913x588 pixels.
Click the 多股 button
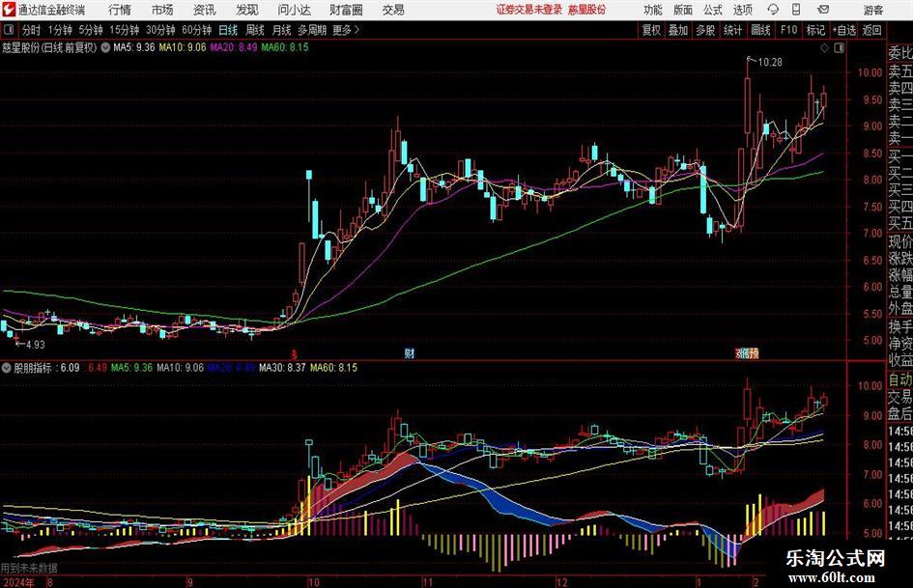click(705, 30)
